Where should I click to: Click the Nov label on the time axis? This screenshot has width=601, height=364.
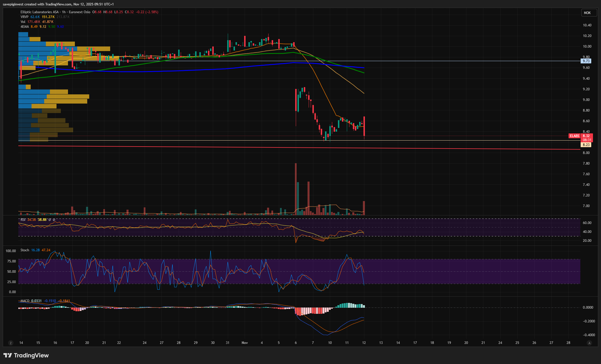click(244, 343)
